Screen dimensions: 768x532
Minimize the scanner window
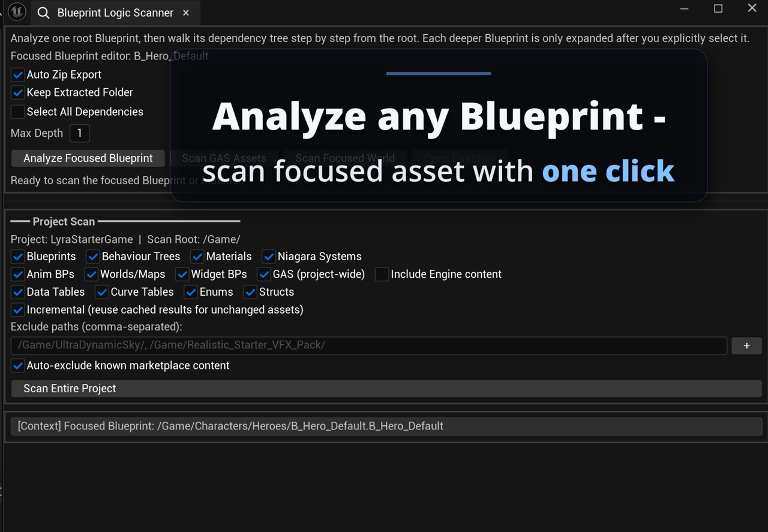685,8
